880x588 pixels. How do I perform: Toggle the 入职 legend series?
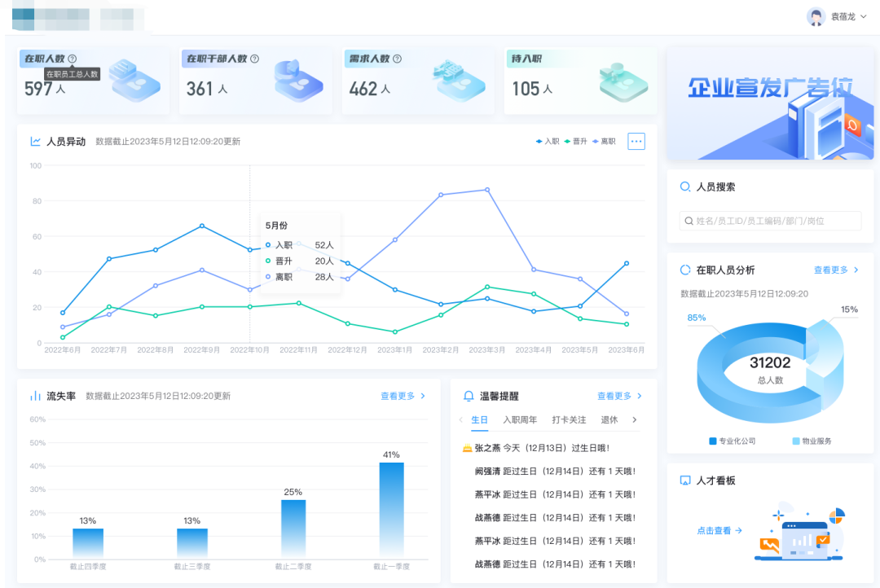(548, 142)
